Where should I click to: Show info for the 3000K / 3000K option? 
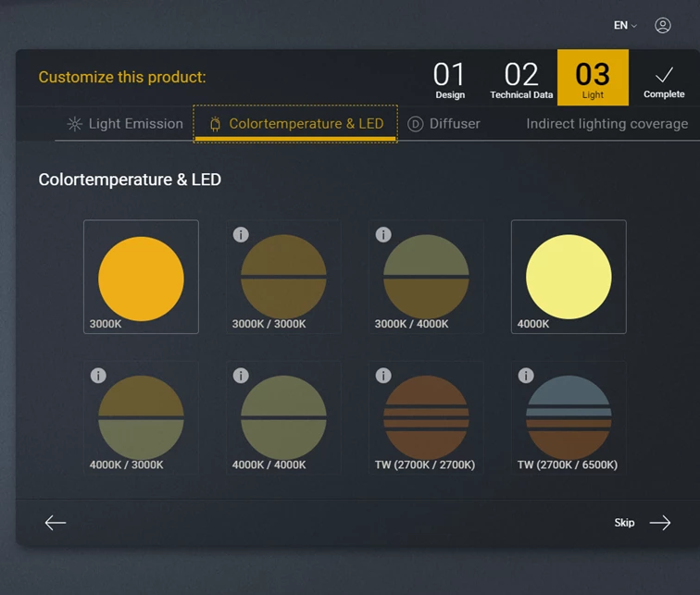point(241,235)
